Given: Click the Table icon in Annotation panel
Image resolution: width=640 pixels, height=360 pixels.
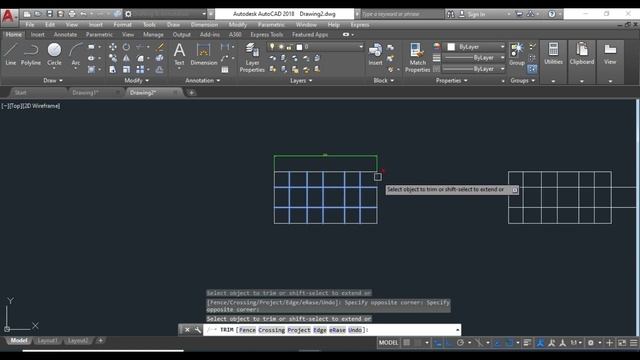Looking at the screenshot, I should tap(225, 70).
